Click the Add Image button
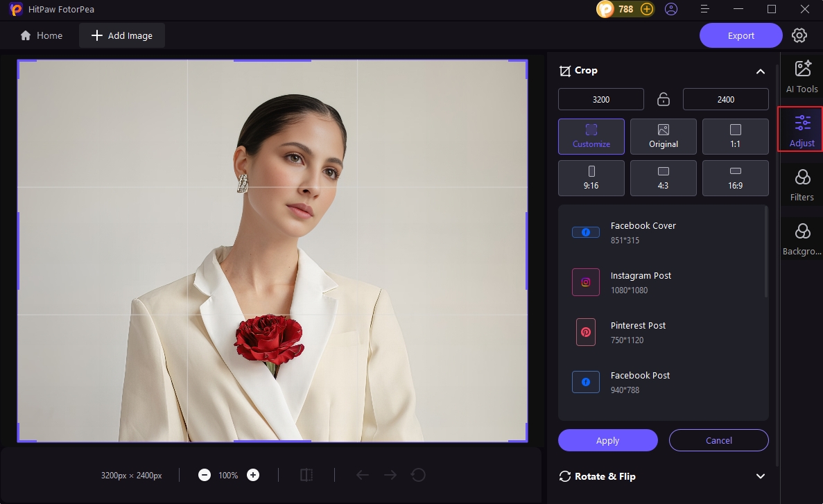Viewport: 823px width, 504px height. pyautogui.click(x=122, y=35)
